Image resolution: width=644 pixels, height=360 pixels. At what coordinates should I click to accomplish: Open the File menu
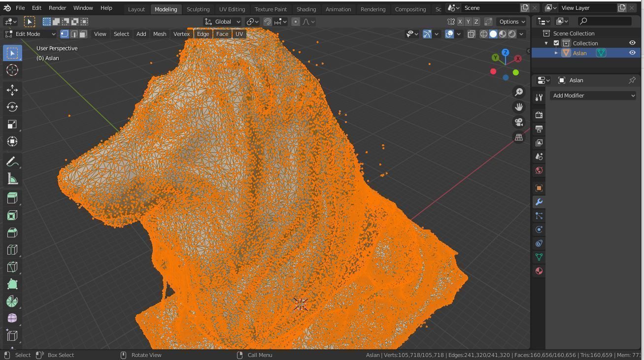(x=20, y=8)
